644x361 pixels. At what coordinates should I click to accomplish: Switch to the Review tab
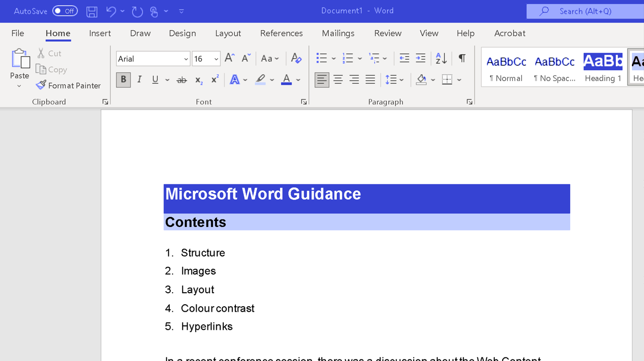388,33
